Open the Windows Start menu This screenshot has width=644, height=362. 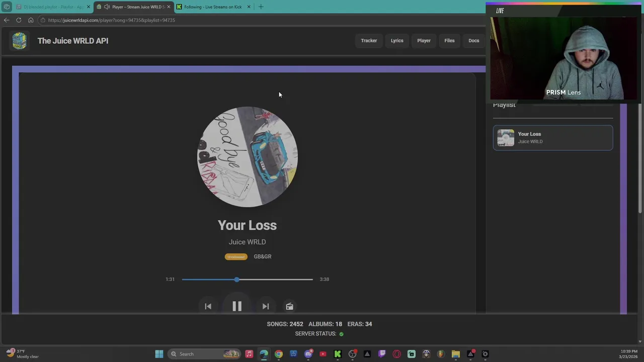coord(159,354)
